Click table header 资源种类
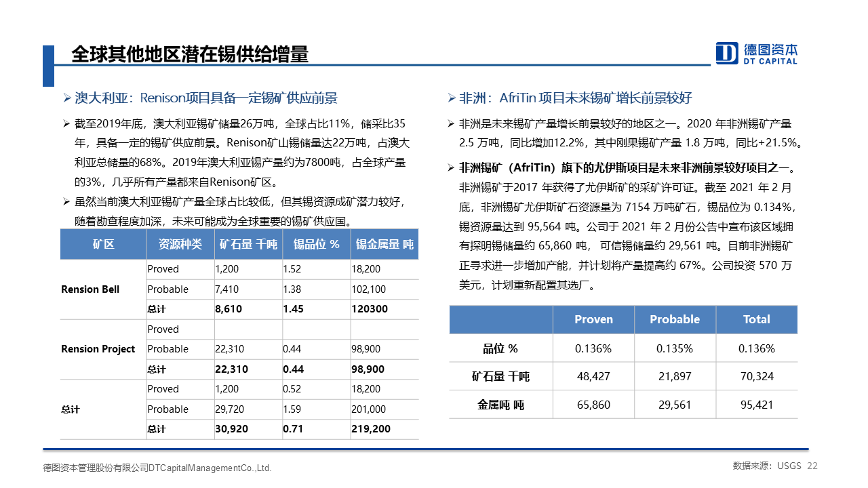 click(180, 244)
